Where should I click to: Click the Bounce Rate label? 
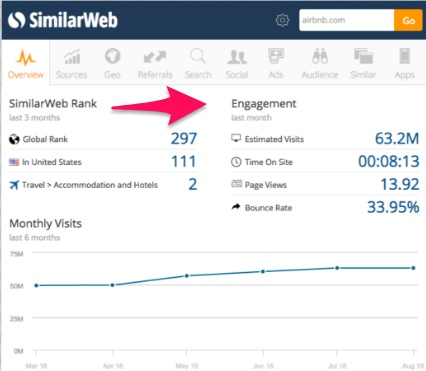pos(269,208)
